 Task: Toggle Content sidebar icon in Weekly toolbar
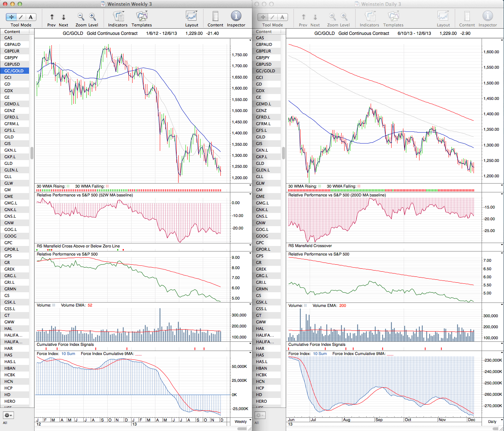(215, 17)
